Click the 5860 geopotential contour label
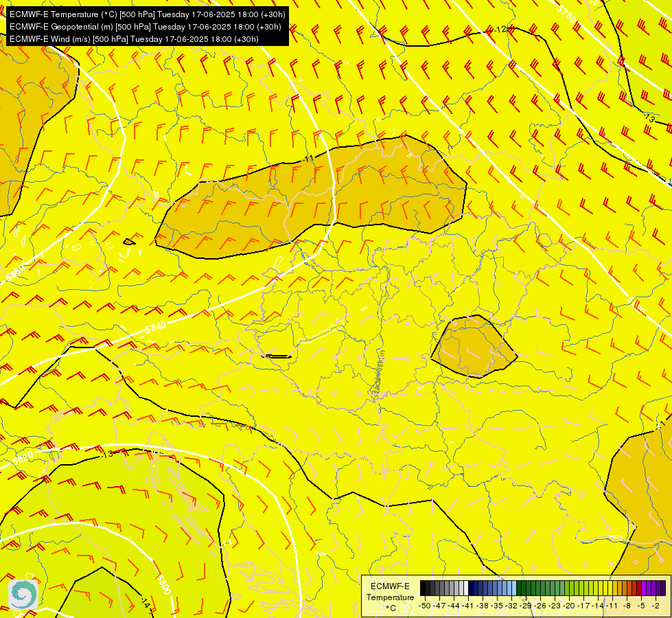Viewport: 672px width, 618px height. (x=15, y=271)
